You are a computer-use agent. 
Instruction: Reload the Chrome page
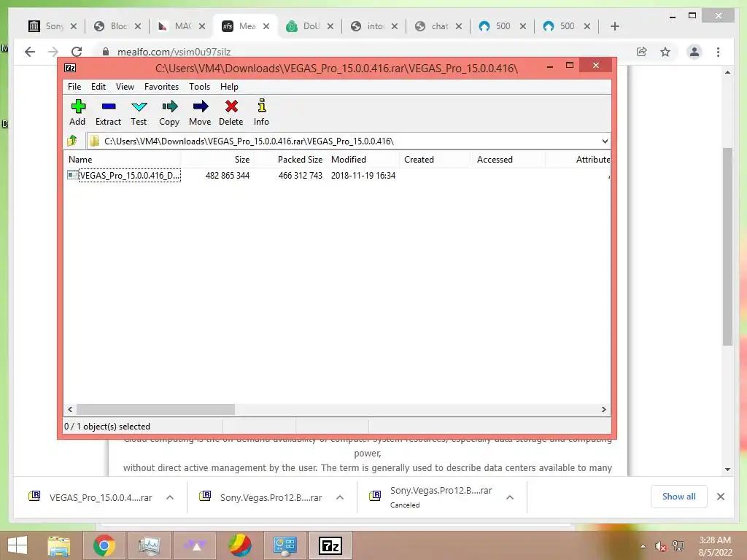(x=76, y=52)
